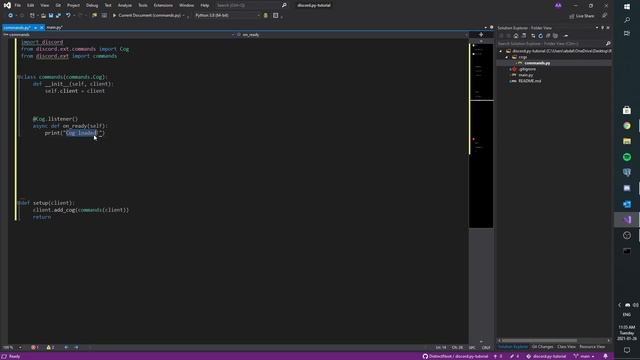The height and width of the screenshot is (360, 640).
Task: Open the commands class navigation dropdown
Action: click(x=118, y=35)
